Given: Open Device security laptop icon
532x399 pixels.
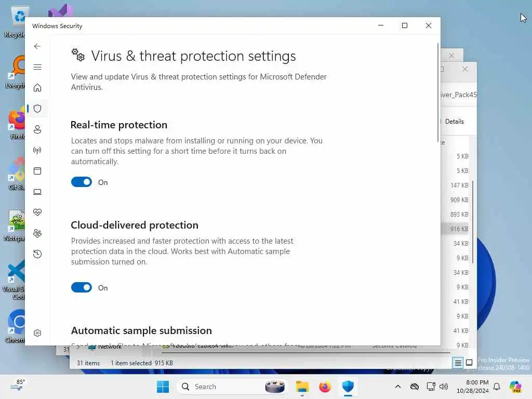Looking at the screenshot, I should click(x=37, y=192).
